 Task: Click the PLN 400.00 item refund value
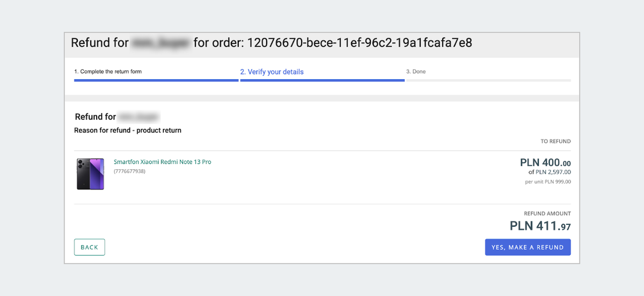point(545,162)
